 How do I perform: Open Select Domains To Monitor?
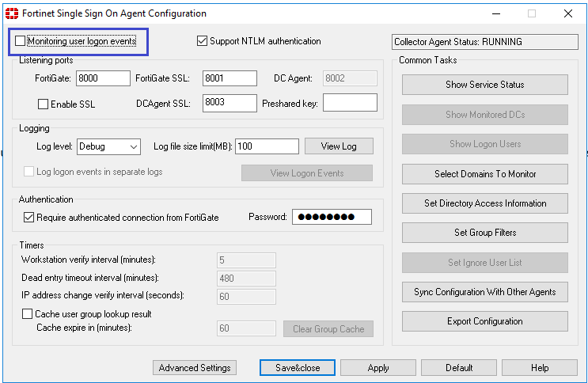tap(485, 173)
